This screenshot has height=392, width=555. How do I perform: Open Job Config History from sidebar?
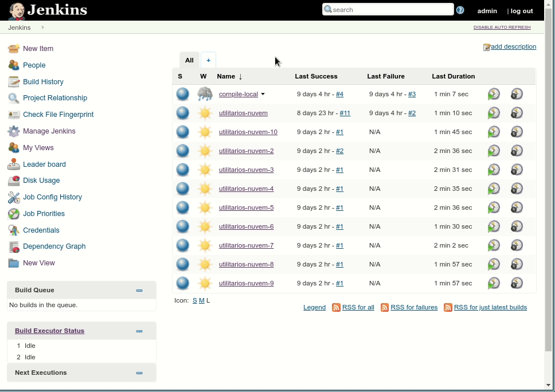tap(13, 197)
